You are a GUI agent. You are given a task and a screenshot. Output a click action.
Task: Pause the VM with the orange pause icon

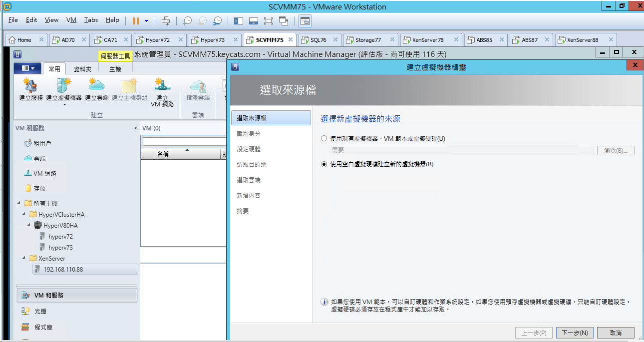(x=136, y=21)
